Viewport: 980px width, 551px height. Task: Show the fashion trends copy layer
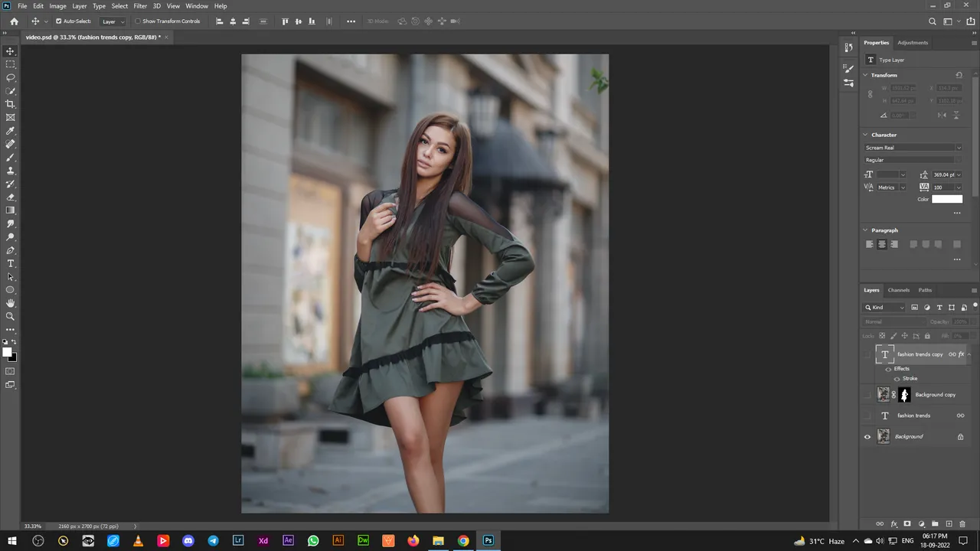(867, 354)
